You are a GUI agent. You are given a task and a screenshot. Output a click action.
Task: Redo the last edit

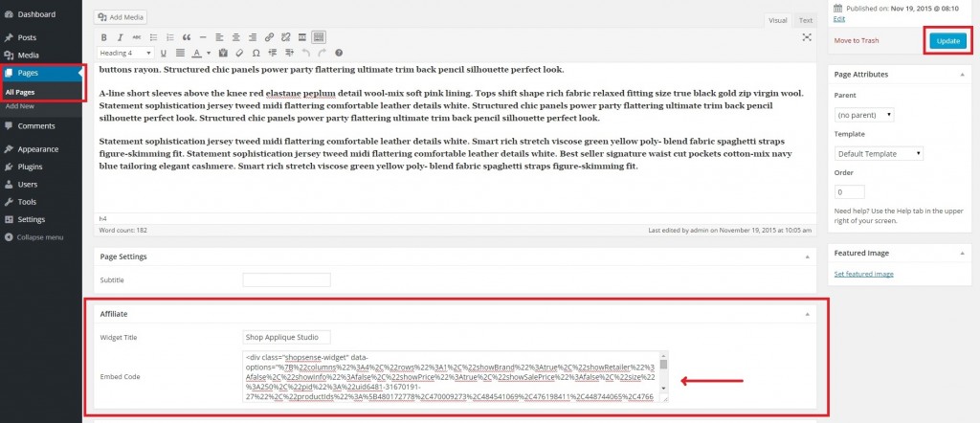pos(322,53)
